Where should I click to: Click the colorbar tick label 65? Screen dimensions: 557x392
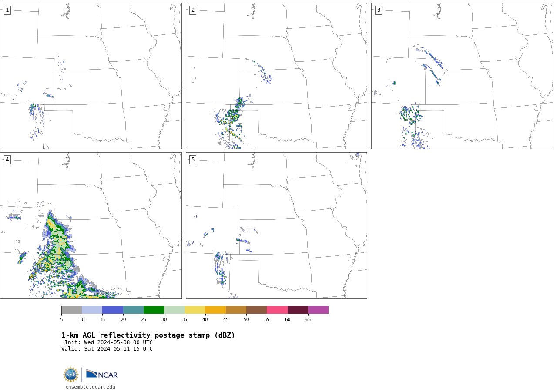(308, 320)
